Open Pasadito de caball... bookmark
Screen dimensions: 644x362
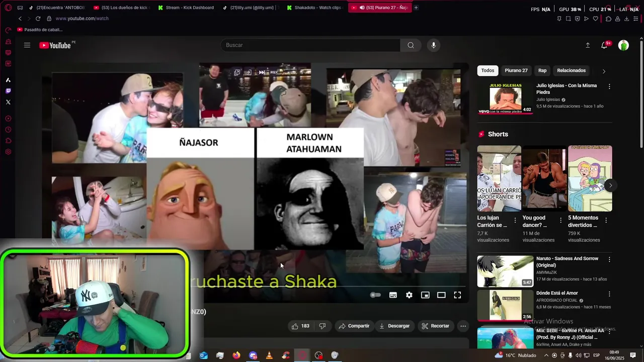(40, 30)
